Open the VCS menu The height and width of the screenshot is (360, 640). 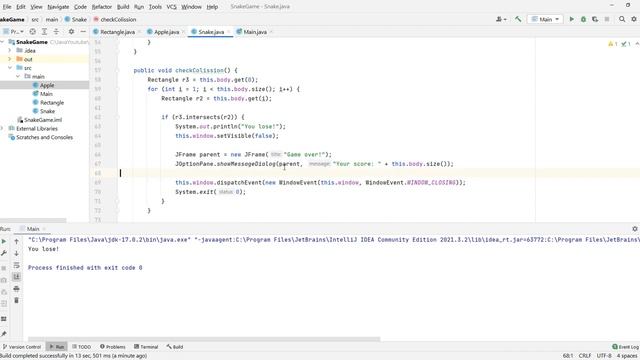tap(171, 7)
